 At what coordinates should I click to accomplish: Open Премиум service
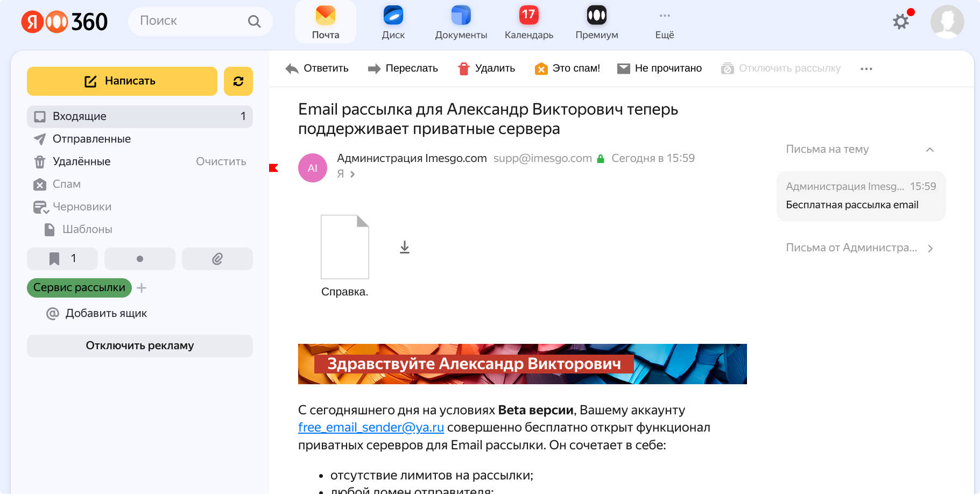tap(597, 22)
